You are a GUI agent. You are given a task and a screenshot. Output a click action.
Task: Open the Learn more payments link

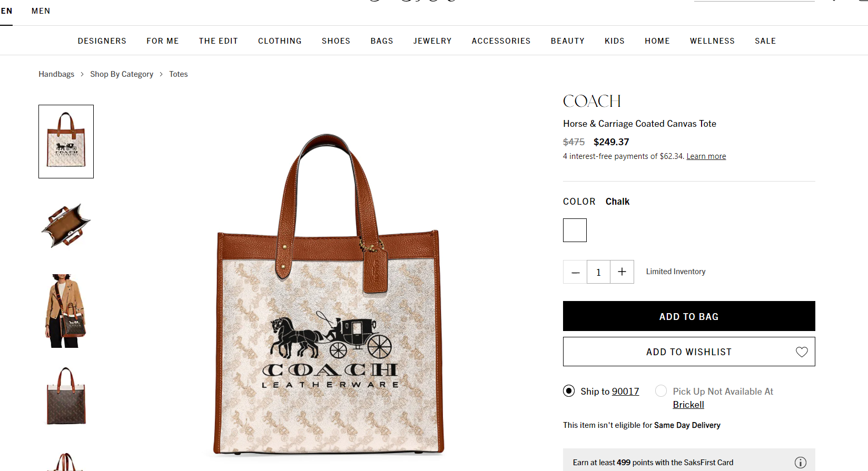pos(706,156)
